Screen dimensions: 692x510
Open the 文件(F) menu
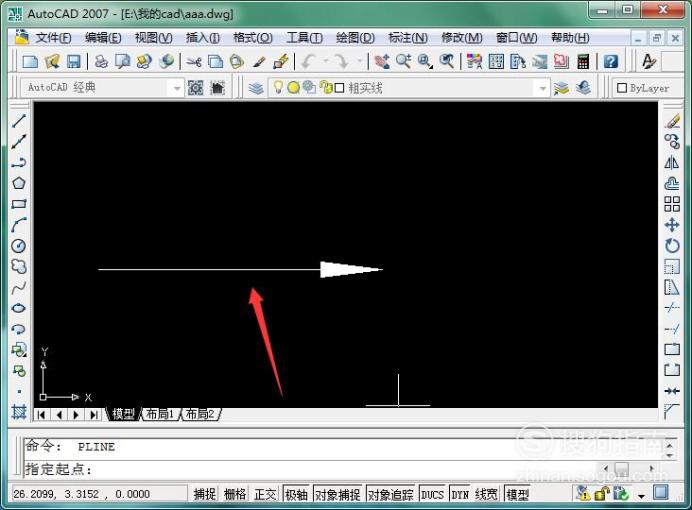click(53, 38)
